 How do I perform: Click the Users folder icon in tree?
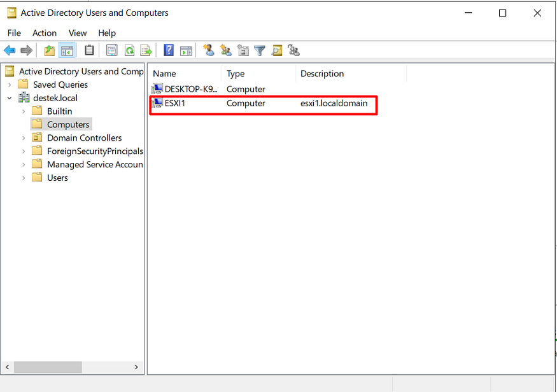click(37, 177)
